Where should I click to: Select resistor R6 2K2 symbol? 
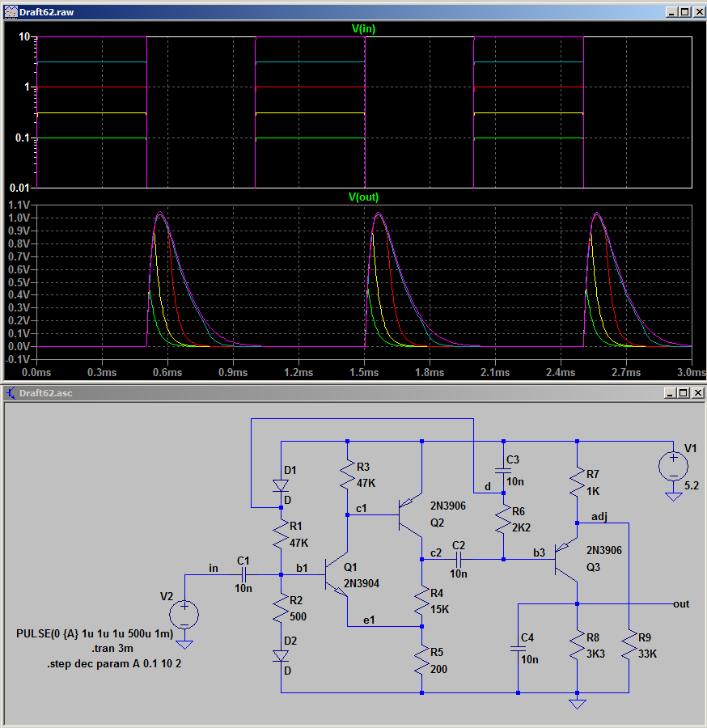click(x=503, y=519)
